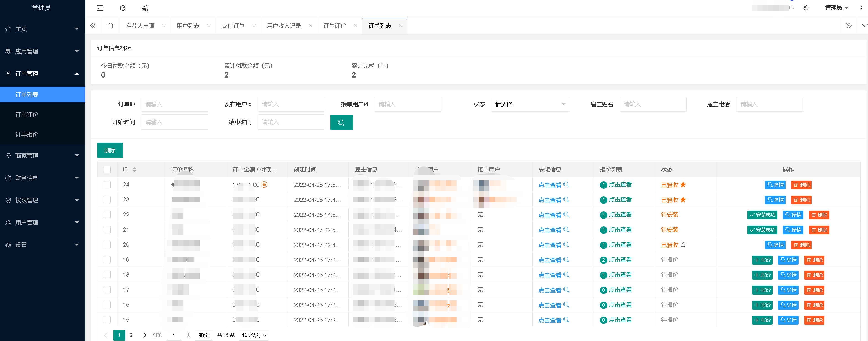Viewport: 868px width, 341px height.
Task: Collapse the sidebar with the menu fold icon
Action: coord(100,8)
